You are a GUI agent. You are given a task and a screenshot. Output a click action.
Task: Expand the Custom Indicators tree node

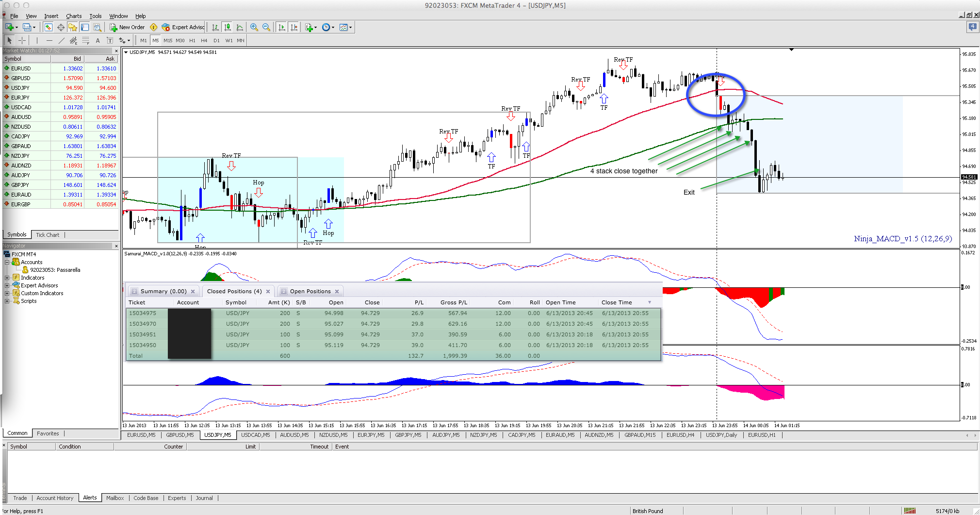[7, 293]
